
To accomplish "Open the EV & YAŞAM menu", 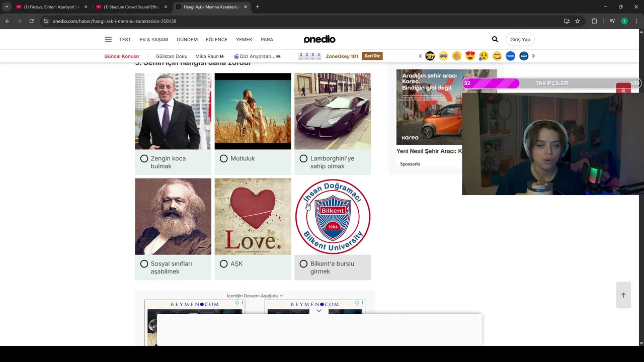I will coord(154,39).
